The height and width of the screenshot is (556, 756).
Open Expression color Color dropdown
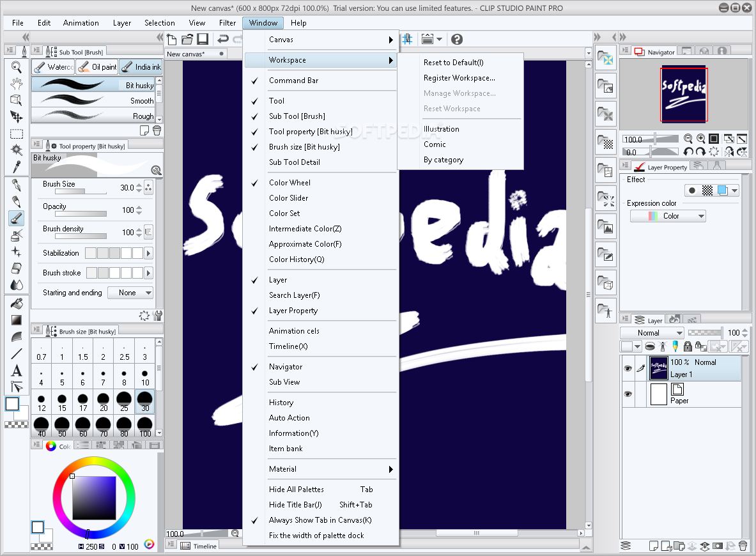[x=668, y=216]
